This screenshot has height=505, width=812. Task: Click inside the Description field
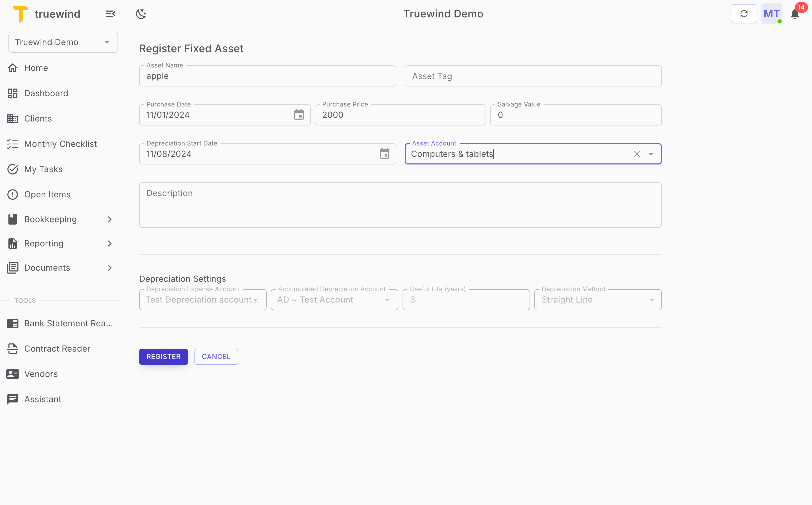click(x=400, y=205)
